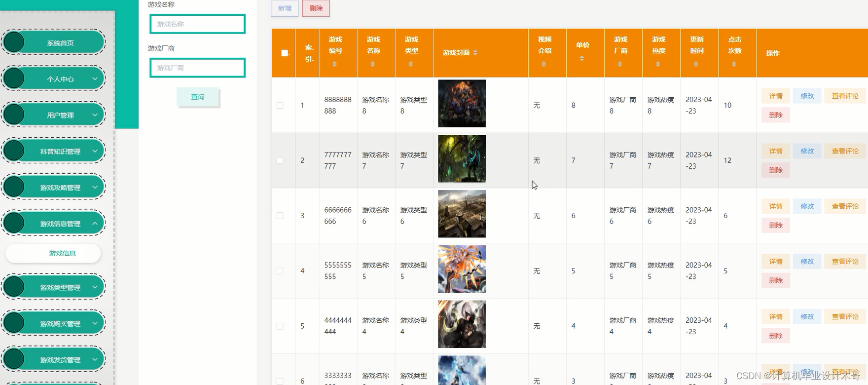Image resolution: width=868 pixels, height=385 pixels.
Task: Expand the 游戏攻略管理 menu chevron
Action: (95, 187)
